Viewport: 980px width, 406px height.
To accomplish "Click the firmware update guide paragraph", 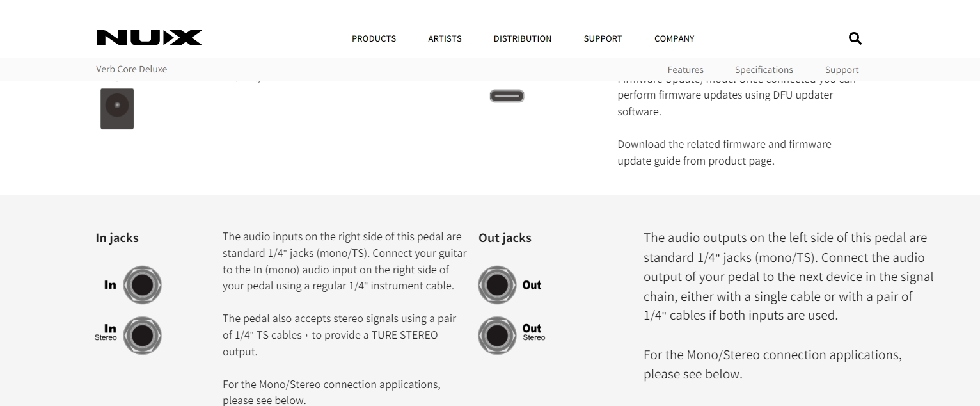I will (x=724, y=152).
